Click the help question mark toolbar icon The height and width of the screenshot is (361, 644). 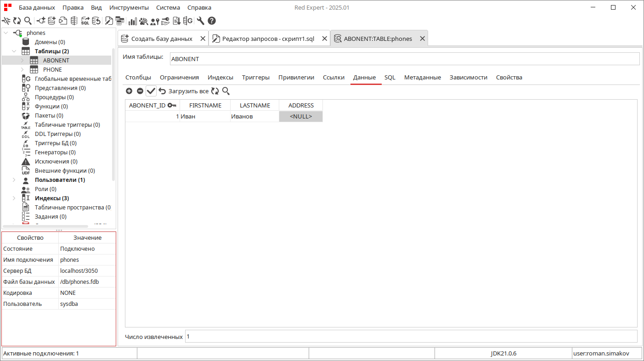pyautogui.click(x=212, y=21)
